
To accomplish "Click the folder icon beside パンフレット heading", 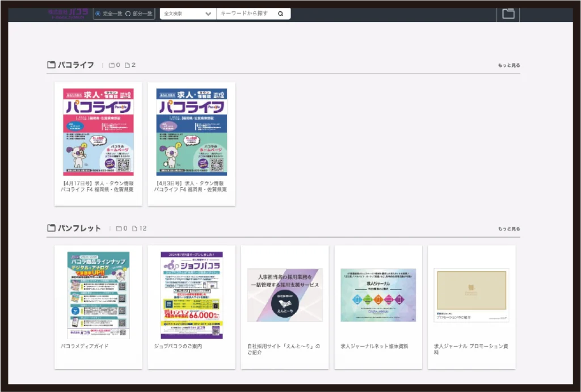I will coord(51,228).
